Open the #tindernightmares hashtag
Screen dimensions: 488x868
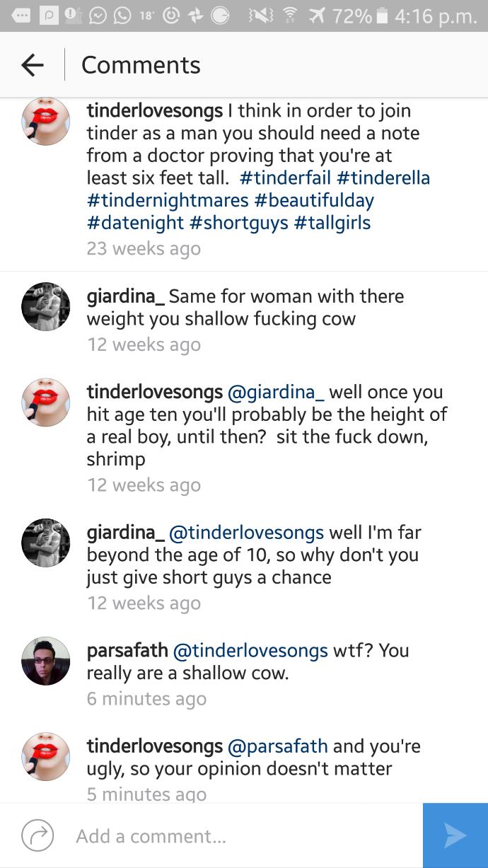(x=168, y=200)
